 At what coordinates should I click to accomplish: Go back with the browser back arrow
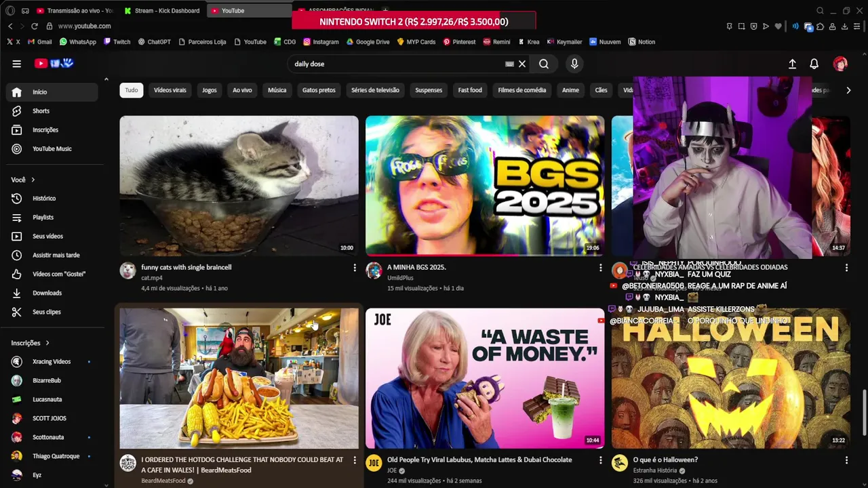click(10, 26)
